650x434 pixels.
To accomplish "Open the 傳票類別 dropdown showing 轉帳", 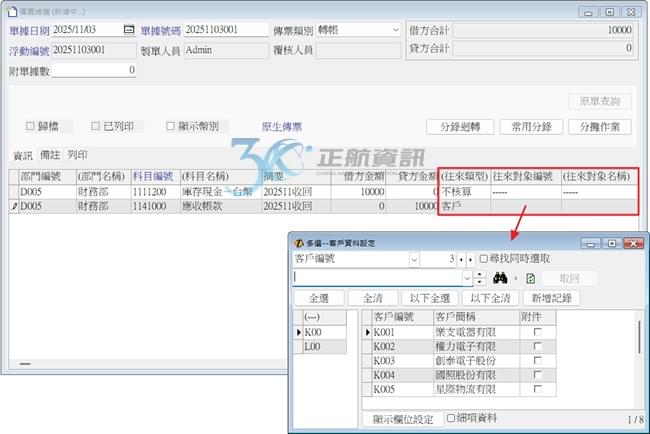I will tap(395, 30).
